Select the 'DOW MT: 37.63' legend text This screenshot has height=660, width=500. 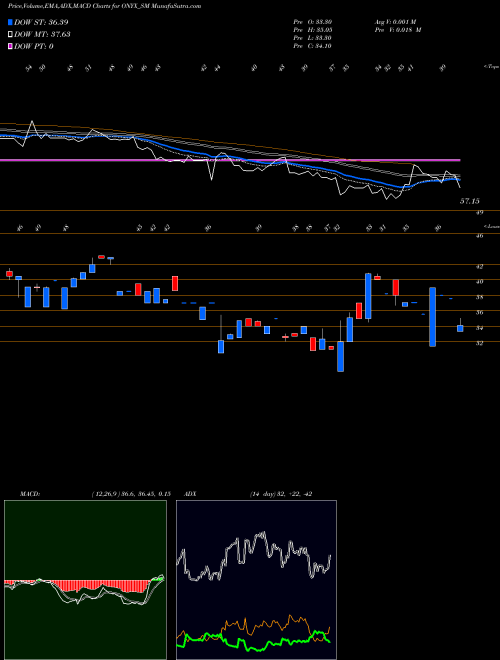[x=42, y=34]
